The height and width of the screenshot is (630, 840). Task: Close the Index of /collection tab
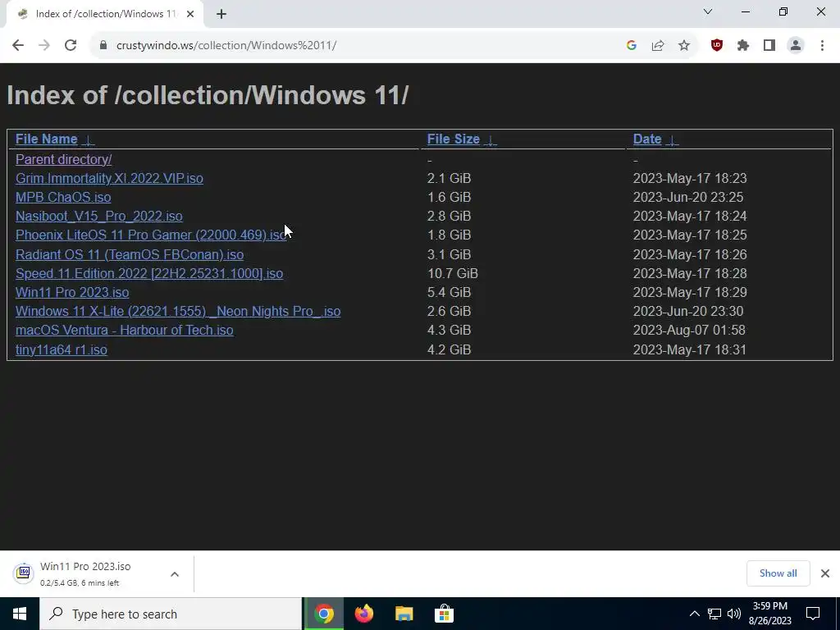point(190,15)
